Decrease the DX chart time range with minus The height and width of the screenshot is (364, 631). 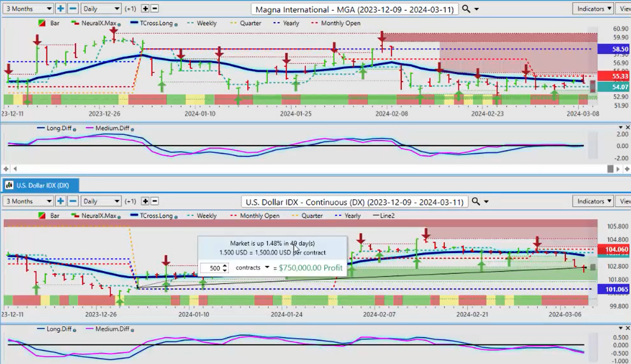(73, 201)
